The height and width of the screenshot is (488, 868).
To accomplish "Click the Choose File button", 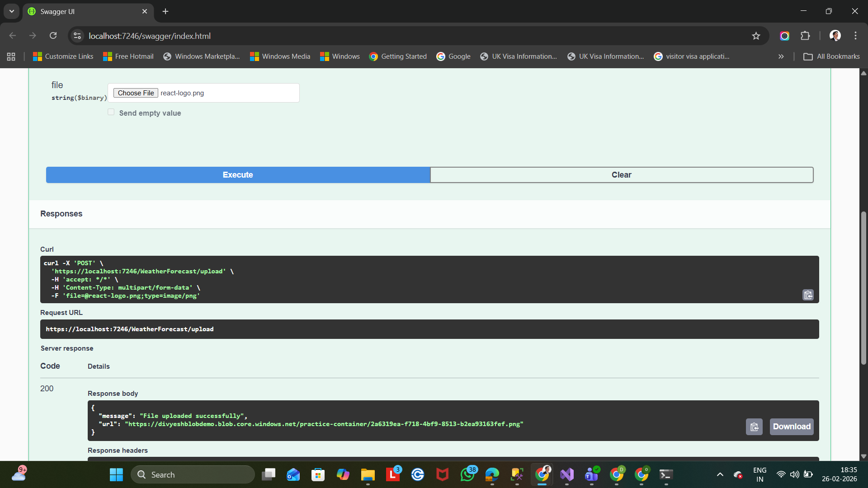I will [136, 93].
